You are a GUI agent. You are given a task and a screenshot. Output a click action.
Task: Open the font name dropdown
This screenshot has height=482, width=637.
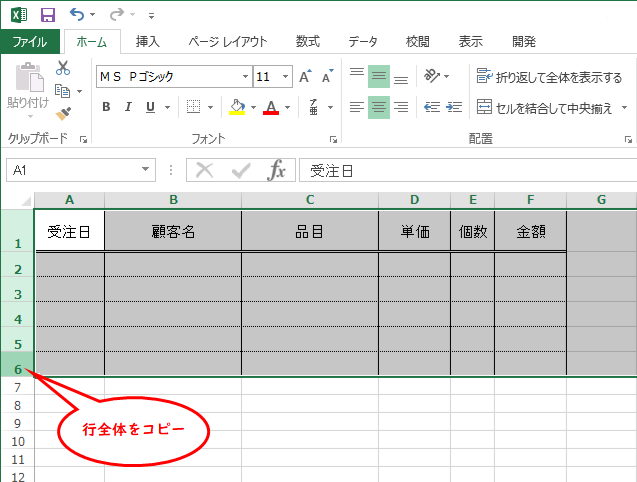245,76
